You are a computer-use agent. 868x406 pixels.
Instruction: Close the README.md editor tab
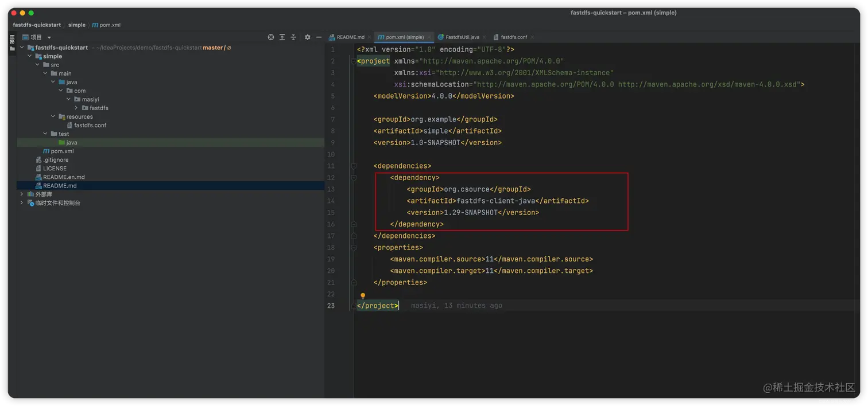pos(369,37)
